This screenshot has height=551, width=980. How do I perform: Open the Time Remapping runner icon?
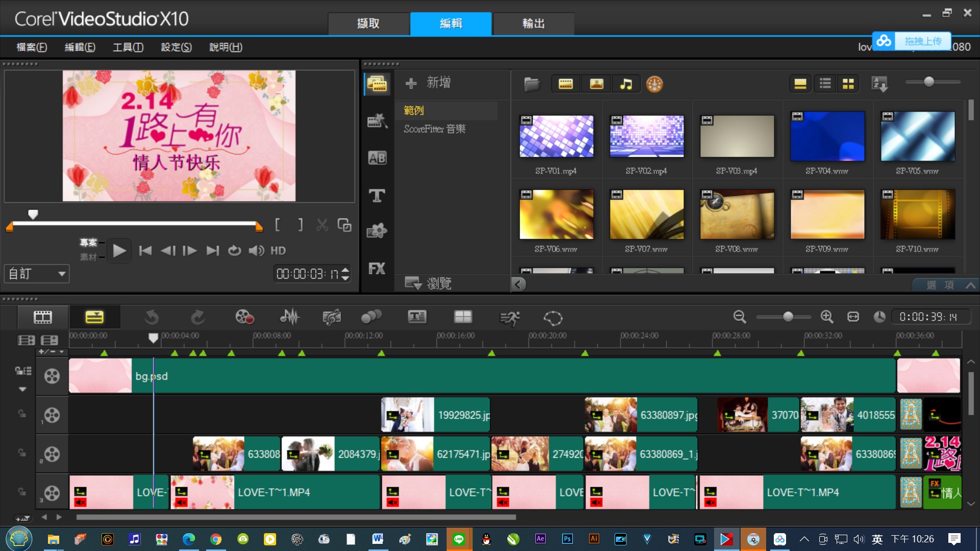(x=509, y=318)
